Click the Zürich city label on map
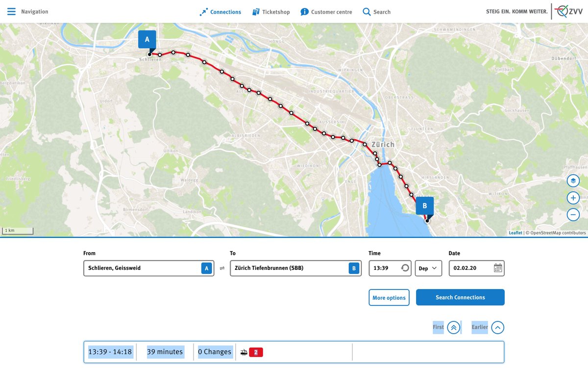Image resolution: width=588 pixels, height=368 pixels. click(383, 144)
